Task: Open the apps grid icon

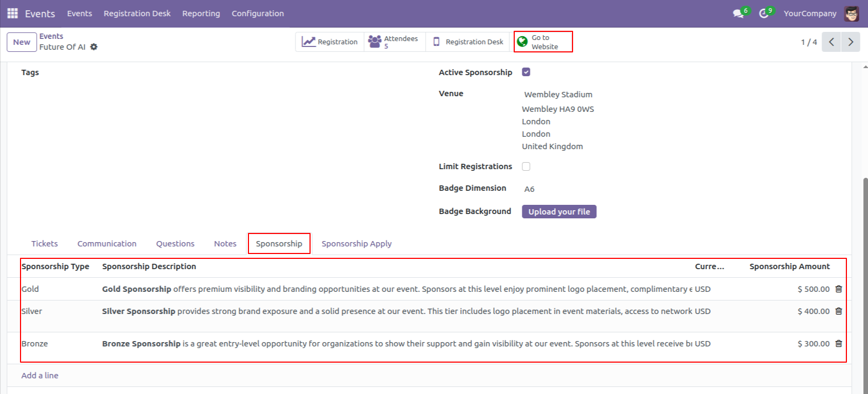Action: pyautogui.click(x=12, y=13)
